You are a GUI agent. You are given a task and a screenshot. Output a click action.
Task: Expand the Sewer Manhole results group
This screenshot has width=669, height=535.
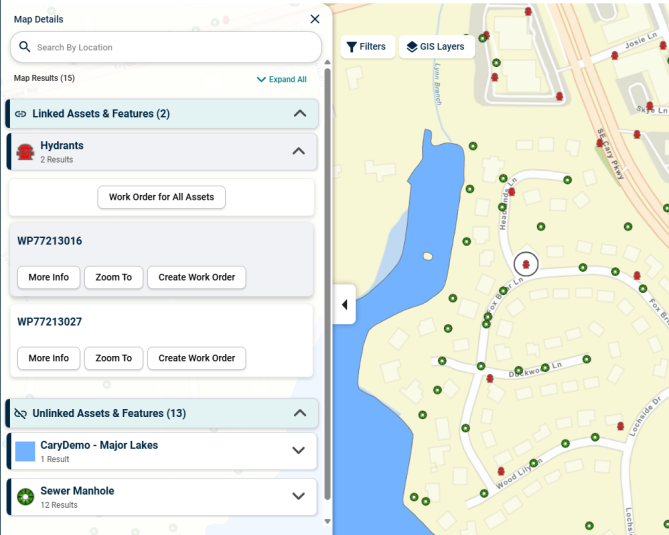[x=297, y=496]
